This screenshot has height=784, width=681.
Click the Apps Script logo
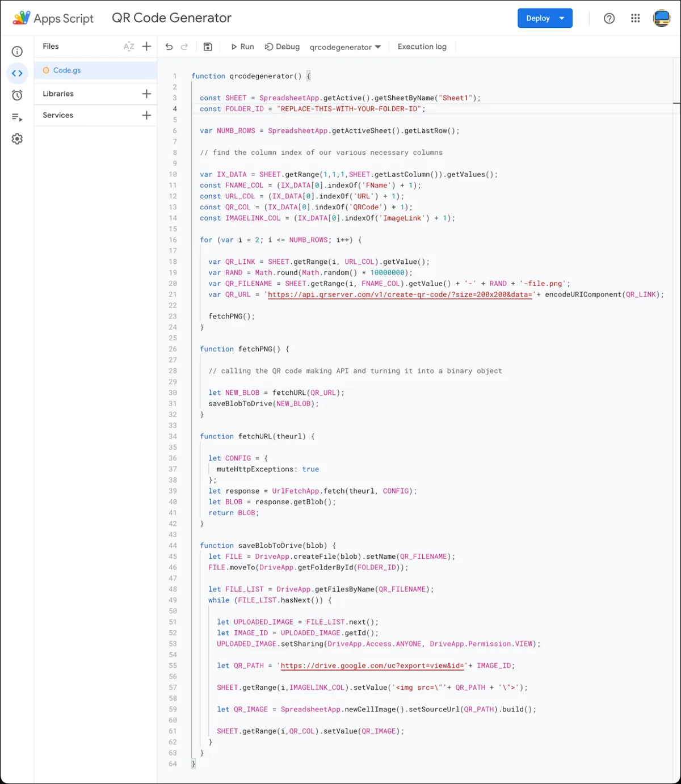pyautogui.click(x=22, y=18)
